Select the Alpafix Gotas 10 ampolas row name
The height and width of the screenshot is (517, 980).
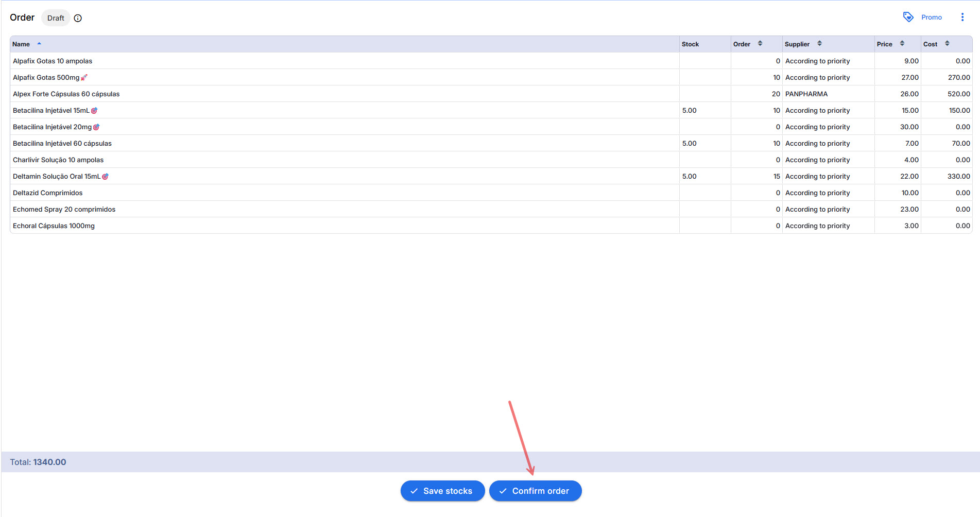click(53, 61)
